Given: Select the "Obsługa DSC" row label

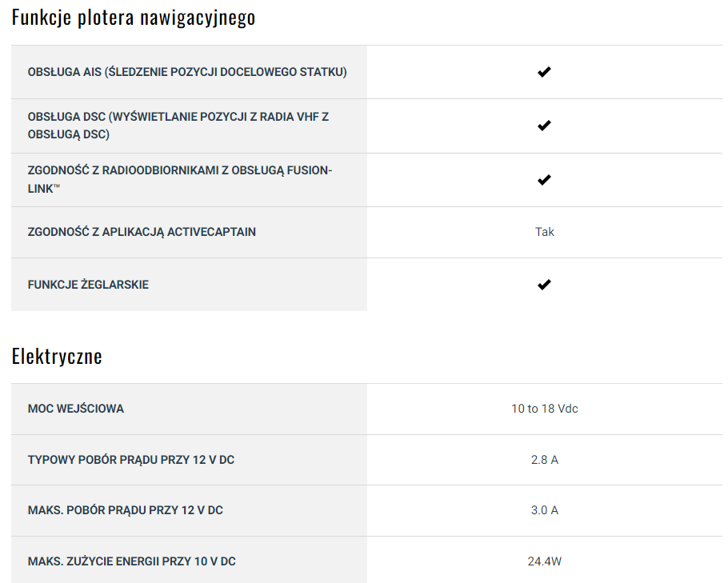Looking at the screenshot, I should (178, 126).
